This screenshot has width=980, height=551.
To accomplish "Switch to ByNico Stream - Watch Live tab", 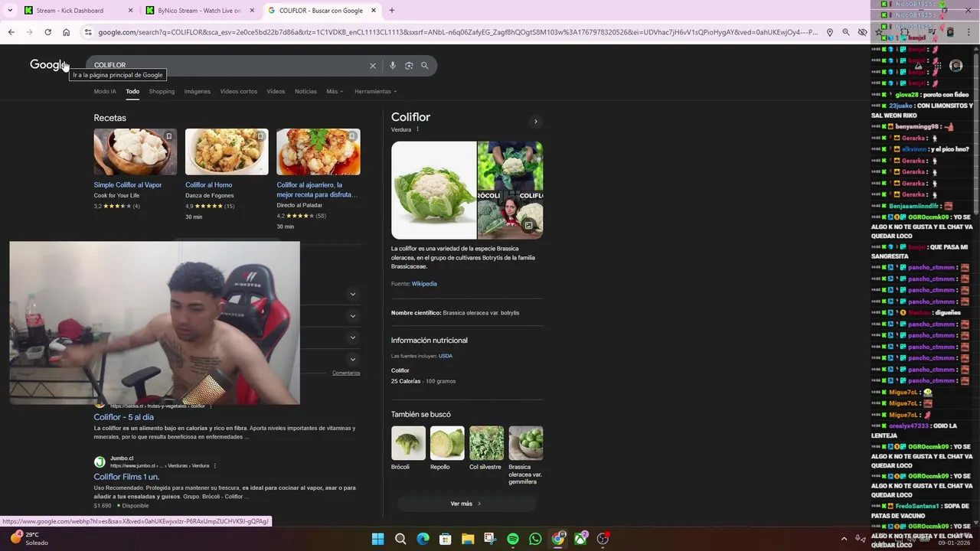I will [x=199, y=11].
